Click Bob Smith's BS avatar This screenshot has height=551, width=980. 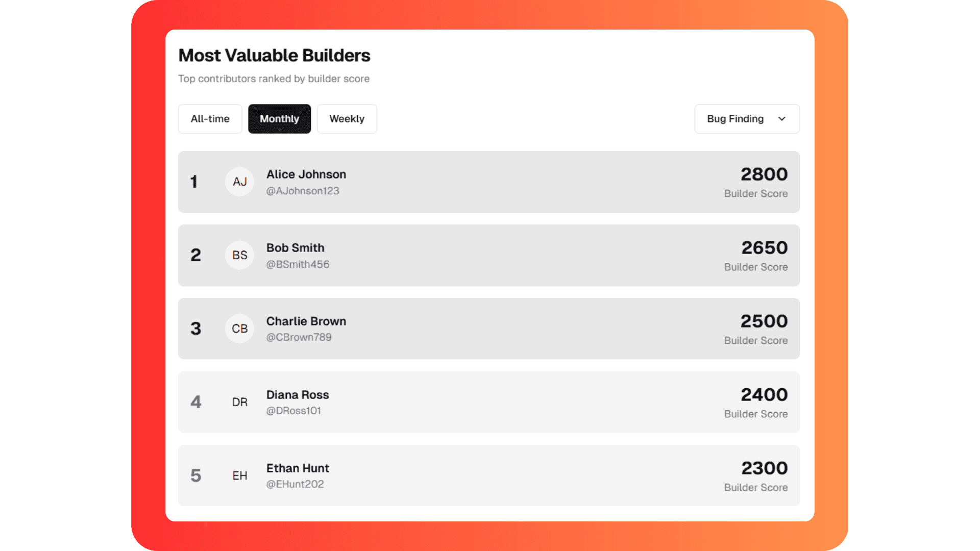point(239,255)
